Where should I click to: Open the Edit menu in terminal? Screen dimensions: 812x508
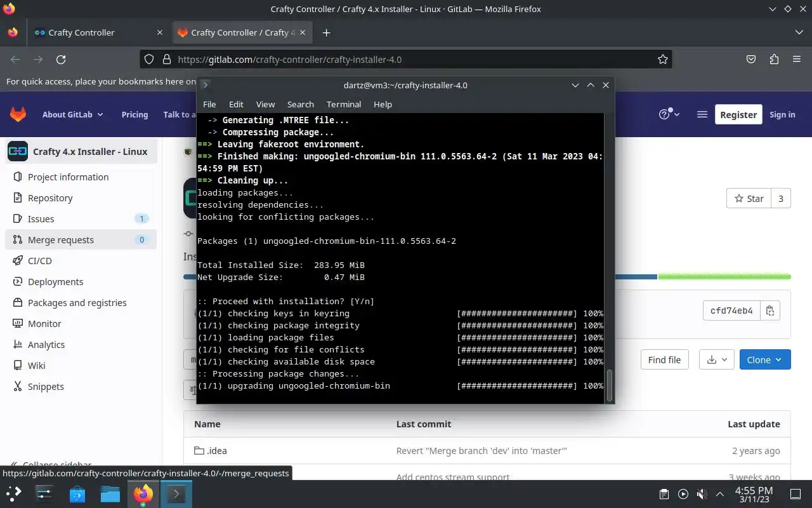coord(236,104)
